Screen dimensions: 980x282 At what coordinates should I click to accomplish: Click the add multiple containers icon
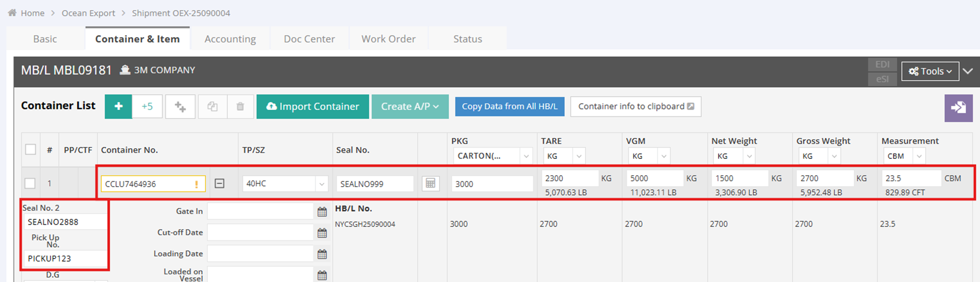click(180, 106)
